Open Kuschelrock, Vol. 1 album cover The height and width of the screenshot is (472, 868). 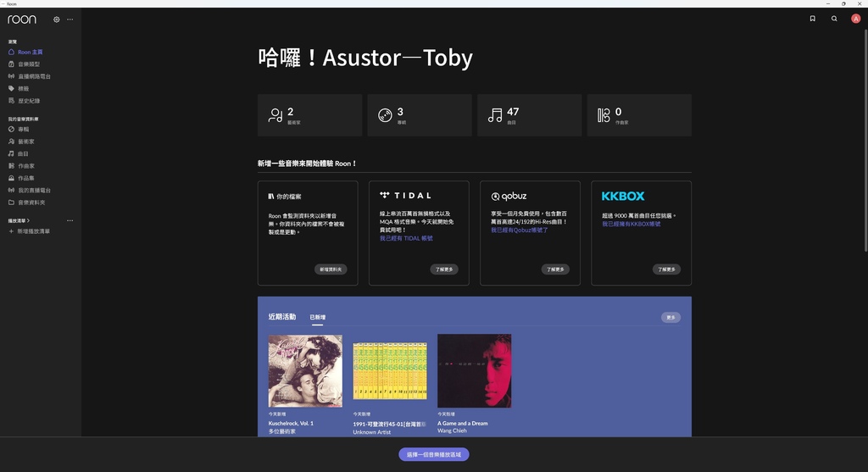tap(305, 371)
